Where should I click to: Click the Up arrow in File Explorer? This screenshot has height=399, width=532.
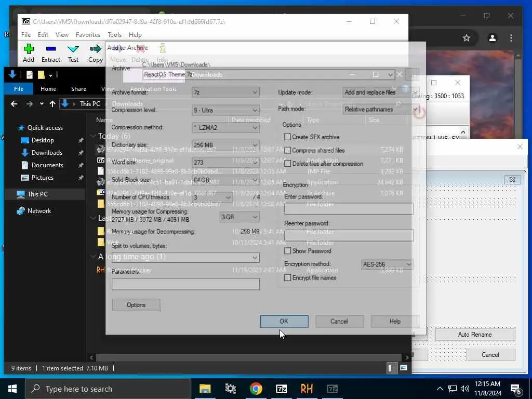[52, 104]
